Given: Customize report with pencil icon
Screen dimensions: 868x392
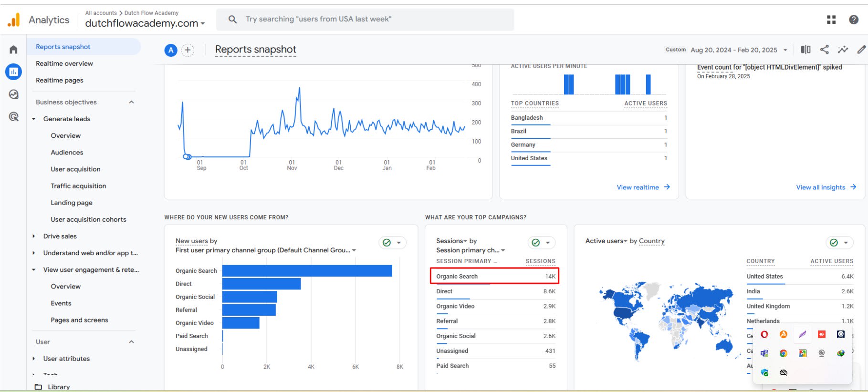Looking at the screenshot, I should tap(861, 50).
